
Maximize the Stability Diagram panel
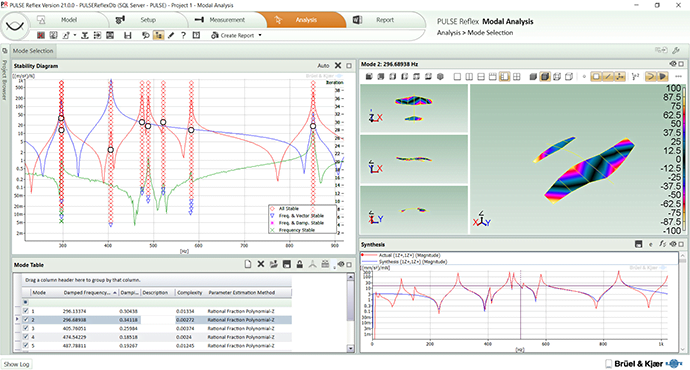(x=349, y=66)
